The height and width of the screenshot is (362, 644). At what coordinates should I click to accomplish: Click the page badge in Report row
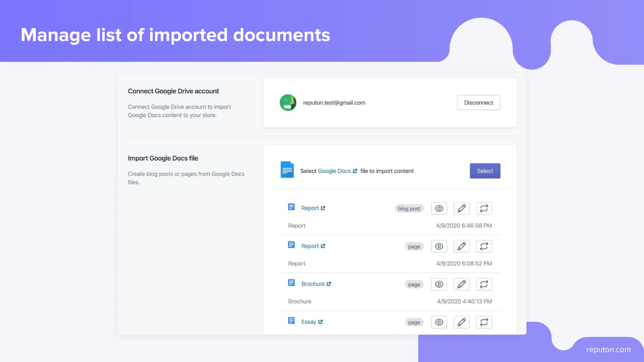pos(414,247)
